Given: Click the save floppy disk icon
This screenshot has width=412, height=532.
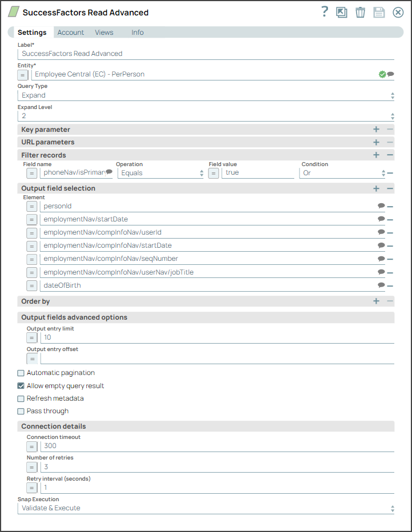Looking at the screenshot, I should coord(379,13).
